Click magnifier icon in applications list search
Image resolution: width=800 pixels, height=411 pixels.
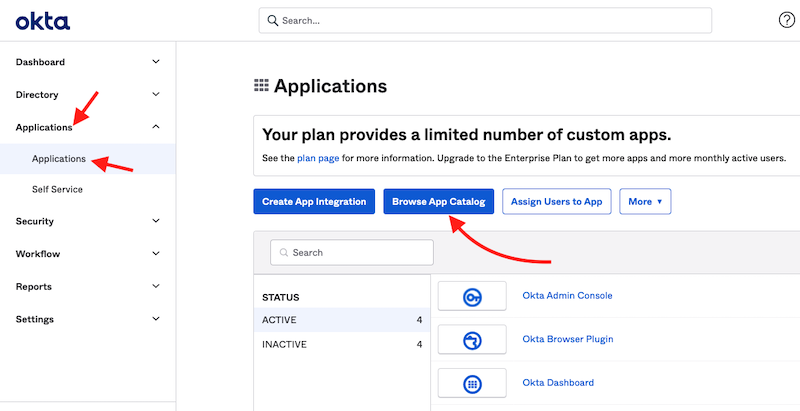[283, 253]
